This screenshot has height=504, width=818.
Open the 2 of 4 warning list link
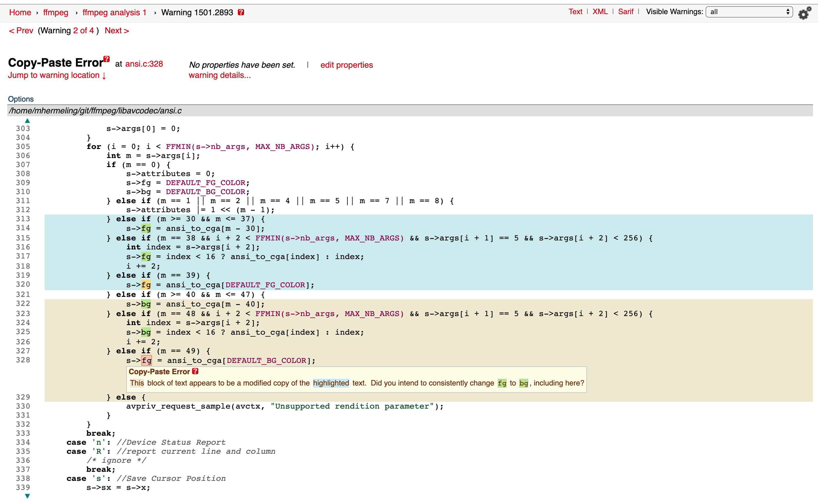tap(83, 31)
